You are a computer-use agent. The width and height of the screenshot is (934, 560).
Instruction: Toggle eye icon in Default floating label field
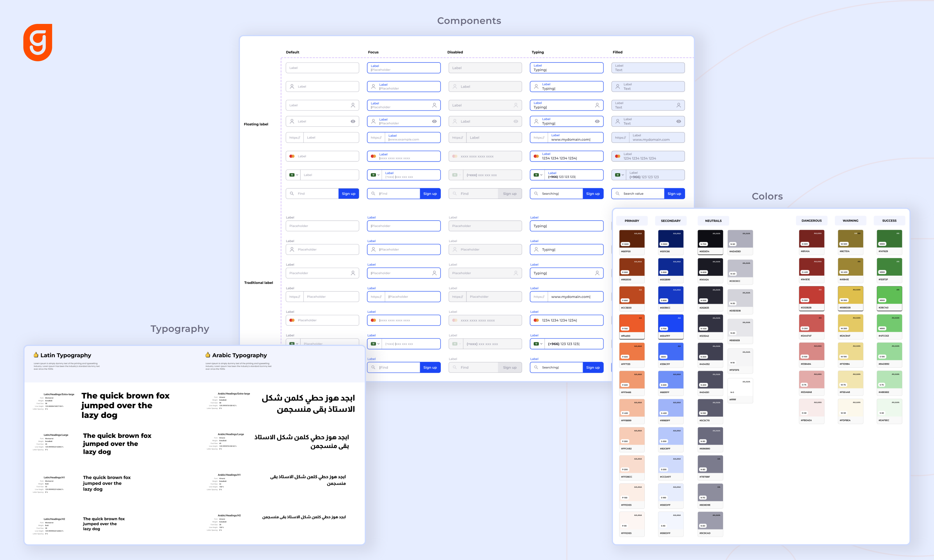tap(353, 122)
